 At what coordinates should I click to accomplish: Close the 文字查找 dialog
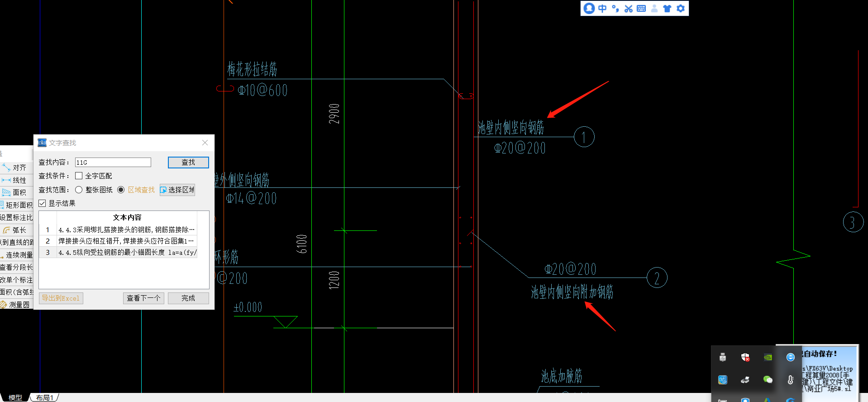tap(205, 143)
